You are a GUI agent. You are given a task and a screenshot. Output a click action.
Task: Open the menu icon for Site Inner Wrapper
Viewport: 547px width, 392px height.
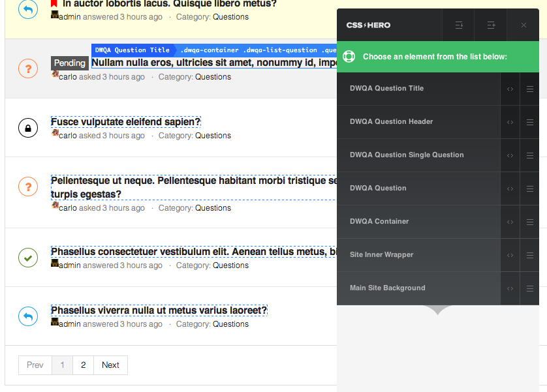pos(529,255)
